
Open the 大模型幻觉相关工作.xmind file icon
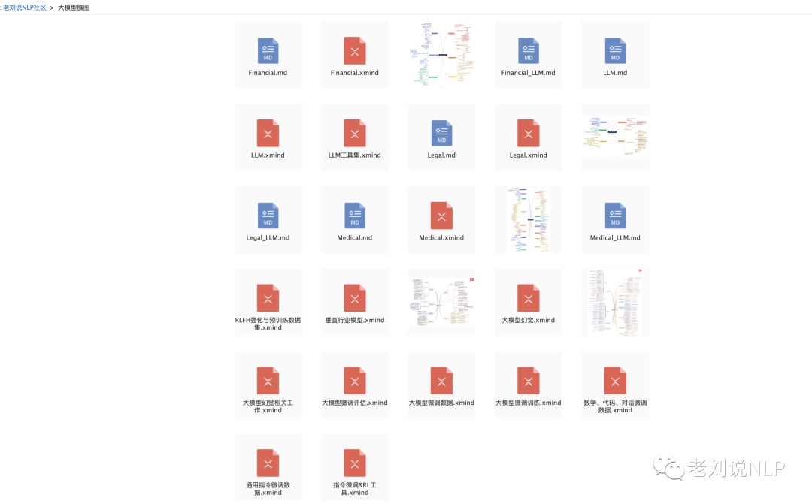point(268,381)
